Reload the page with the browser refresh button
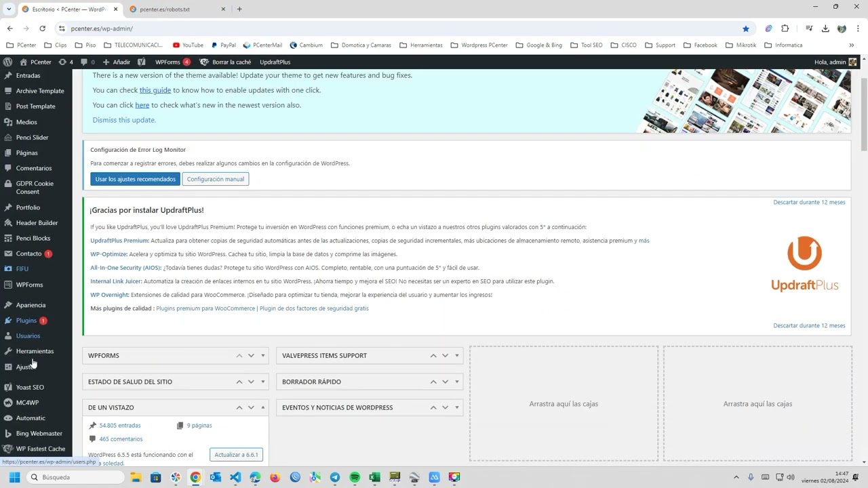 coord(42,28)
